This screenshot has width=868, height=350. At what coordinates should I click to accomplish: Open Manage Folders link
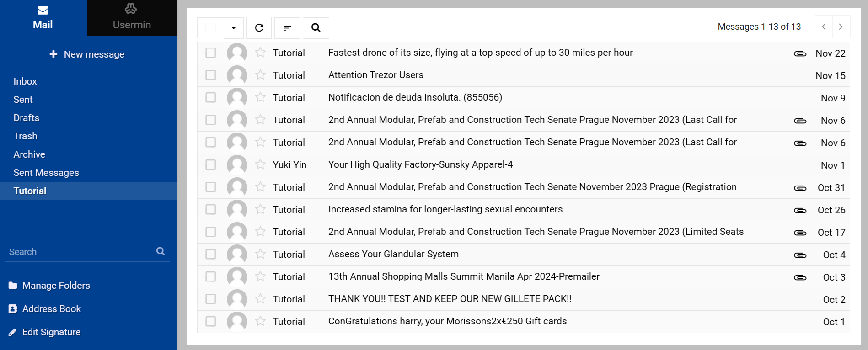pyautogui.click(x=56, y=286)
